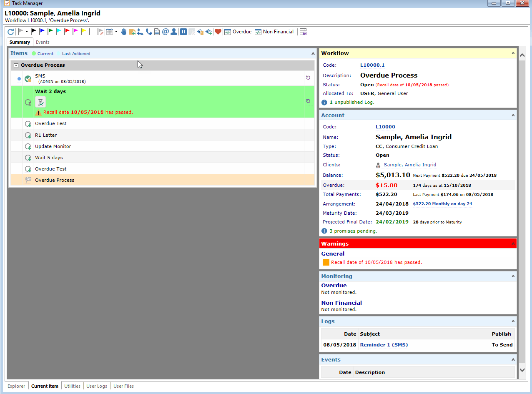Image resolution: width=532 pixels, height=394 pixels.
Task: Open account code link L10000
Action: pos(385,127)
